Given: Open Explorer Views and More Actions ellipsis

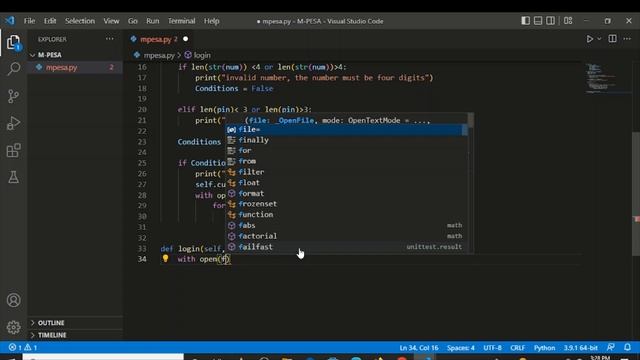Looking at the screenshot, I should point(109,39).
